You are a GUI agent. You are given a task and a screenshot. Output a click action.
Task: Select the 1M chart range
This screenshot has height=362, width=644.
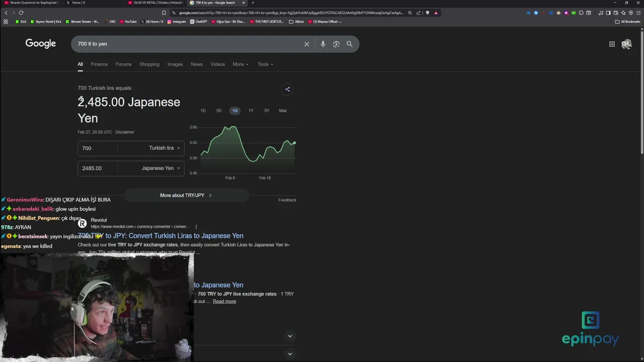tap(235, 111)
